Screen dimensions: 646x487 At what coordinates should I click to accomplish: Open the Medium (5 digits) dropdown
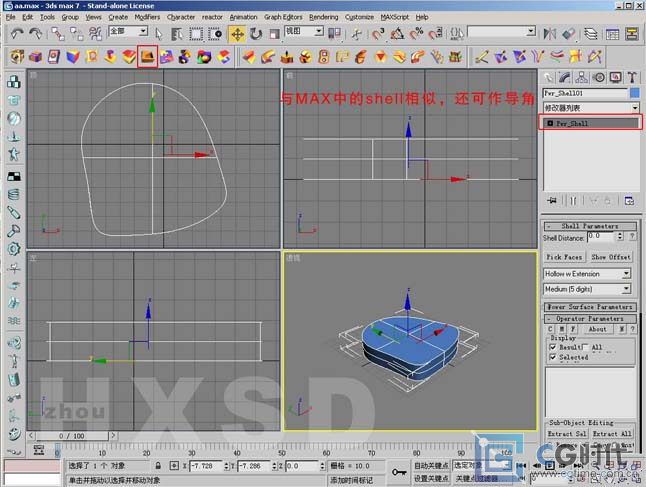point(587,289)
